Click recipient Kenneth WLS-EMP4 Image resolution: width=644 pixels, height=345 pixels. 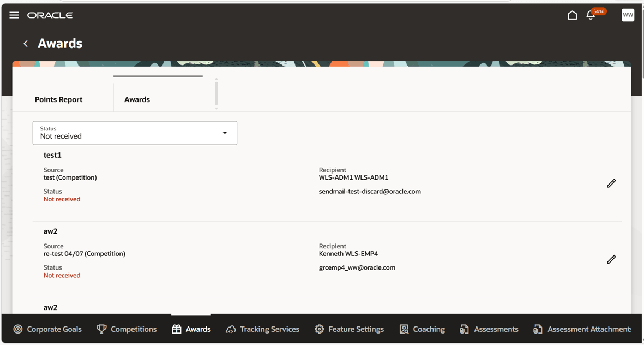click(348, 254)
